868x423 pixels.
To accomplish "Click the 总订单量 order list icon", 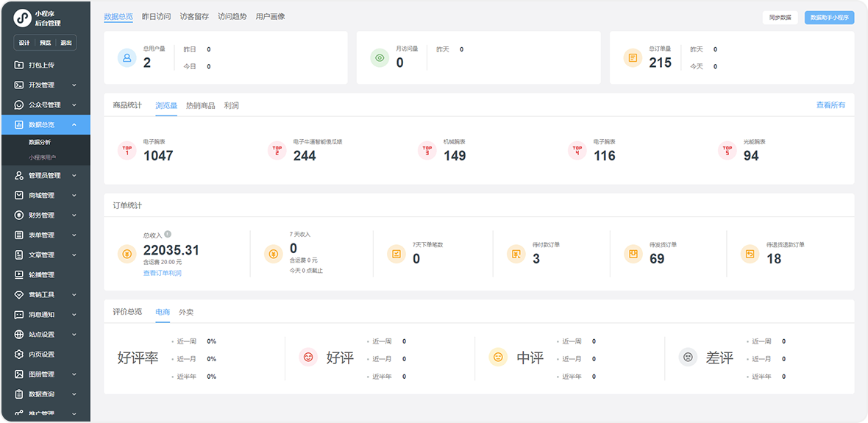I will [x=633, y=57].
